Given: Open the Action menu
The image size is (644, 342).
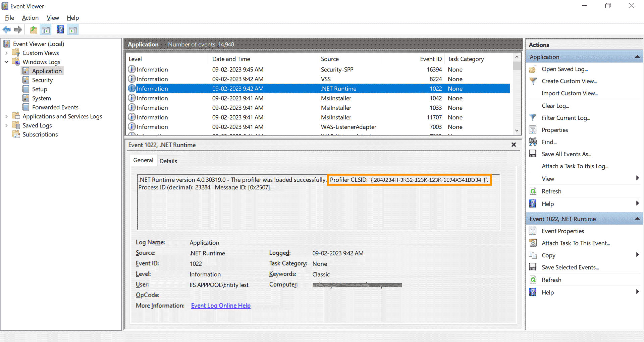Looking at the screenshot, I should point(30,18).
